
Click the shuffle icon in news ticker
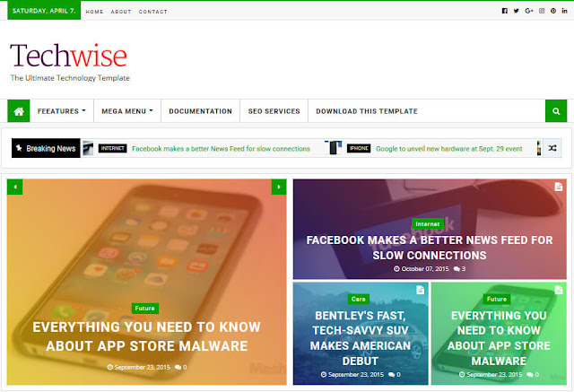click(x=552, y=148)
